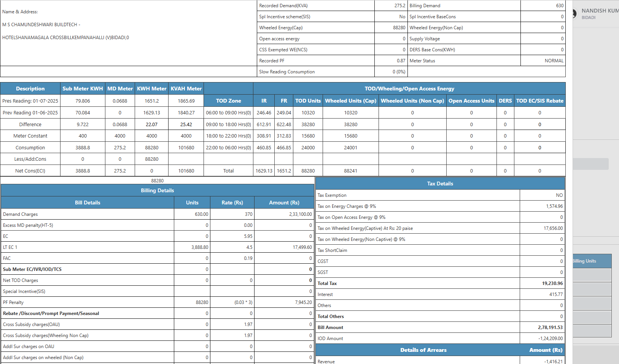Click the 'Tax Details' section header
Viewport: 619px width, 364px height.
(440, 184)
